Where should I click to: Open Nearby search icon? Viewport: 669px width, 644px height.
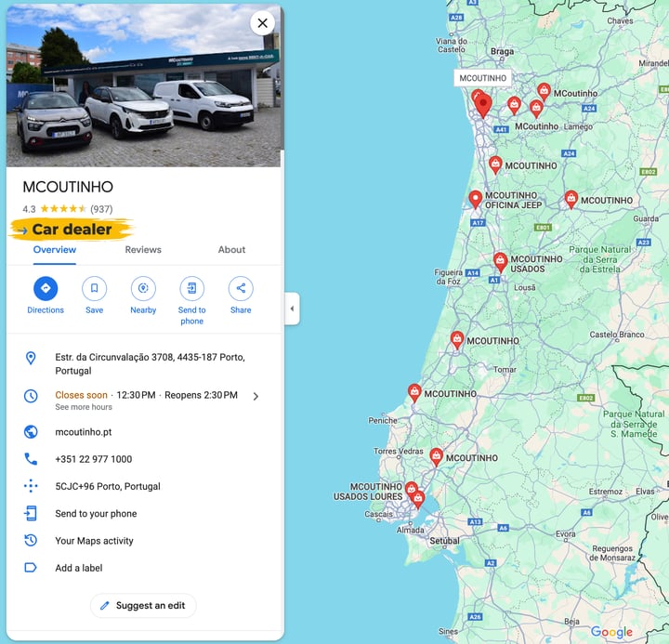tap(143, 288)
